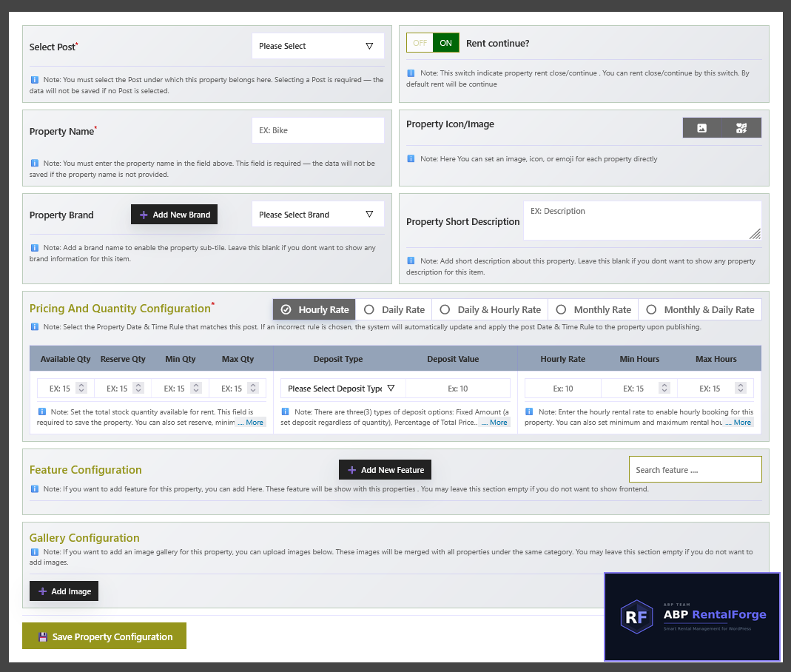
Task: Select Monthly & Daily Rate option
Action: (x=700, y=310)
